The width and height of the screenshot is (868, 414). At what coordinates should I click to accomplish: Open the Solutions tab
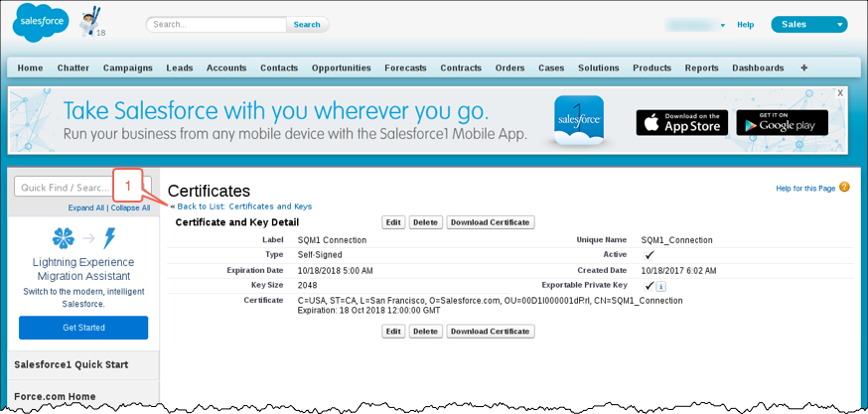pyautogui.click(x=599, y=68)
